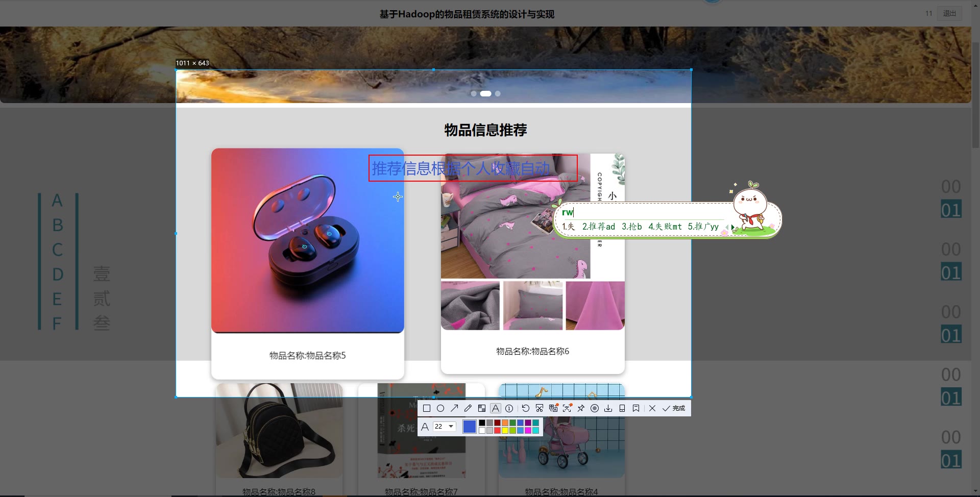
Task: Pick the bright red color swatch
Action: point(497,431)
